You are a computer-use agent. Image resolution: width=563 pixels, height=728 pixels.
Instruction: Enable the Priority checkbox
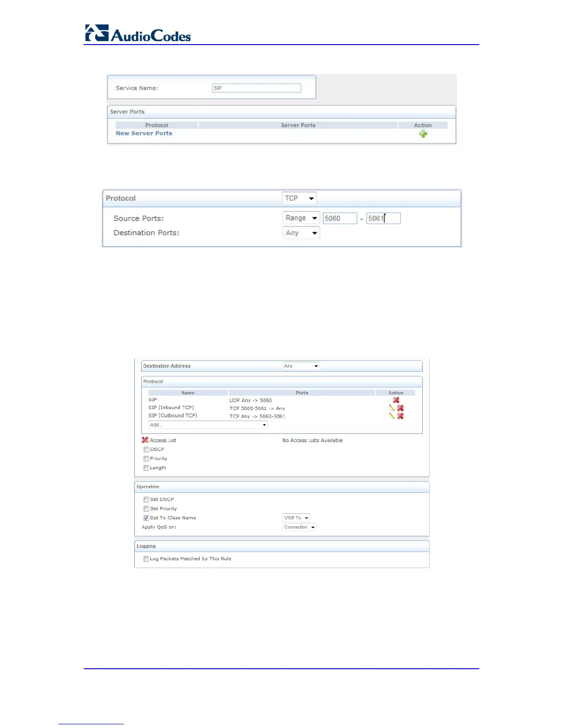(x=146, y=459)
